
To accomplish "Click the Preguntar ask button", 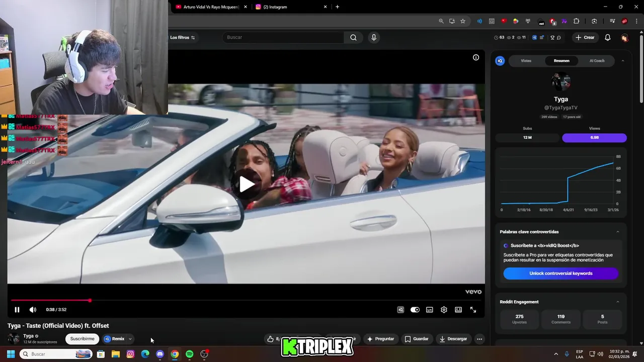I will 380,339.
